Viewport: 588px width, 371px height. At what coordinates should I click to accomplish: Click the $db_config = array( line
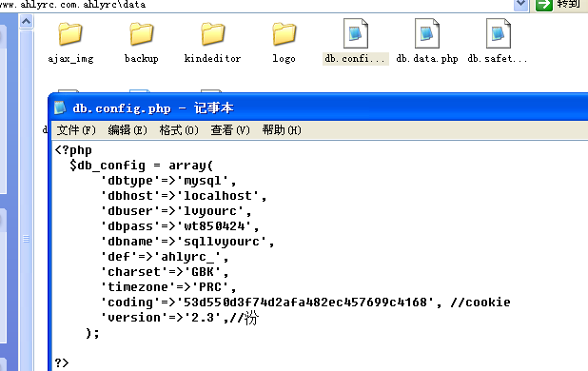pyautogui.click(x=142, y=166)
